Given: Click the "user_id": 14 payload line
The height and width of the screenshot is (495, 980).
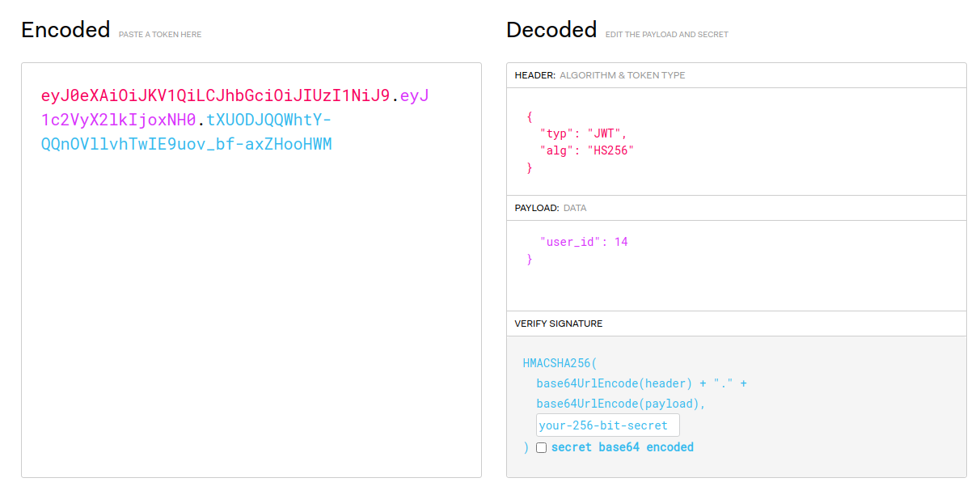Looking at the screenshot, I should pos(584,242).
